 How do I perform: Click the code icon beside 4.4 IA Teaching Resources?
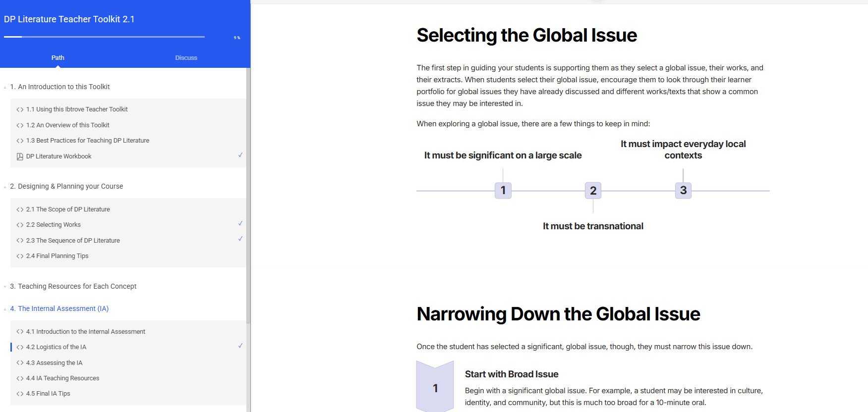(20, 378)
